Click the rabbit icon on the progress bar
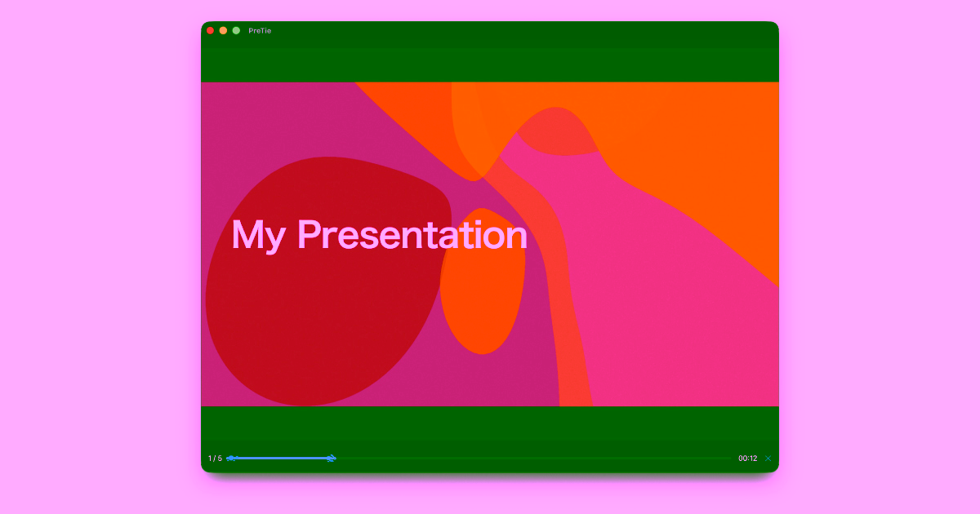This screenshot has width=980, height=514. point(331,459)
